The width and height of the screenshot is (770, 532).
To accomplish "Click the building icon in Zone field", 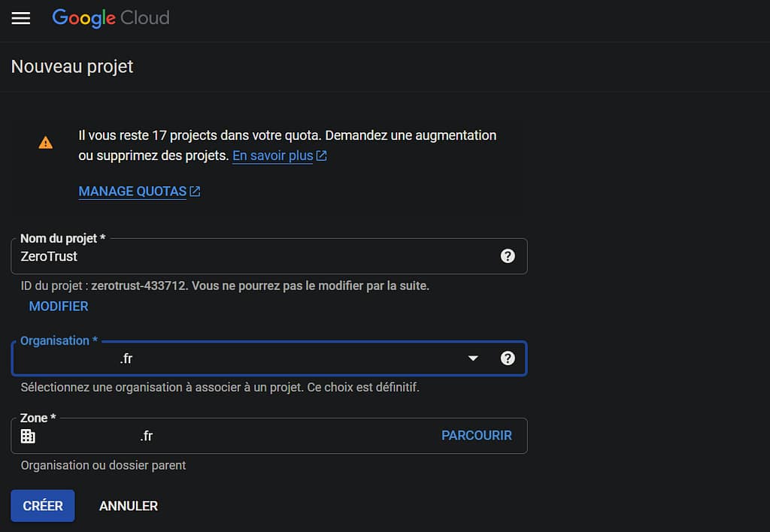I will [x=28, y=436].
